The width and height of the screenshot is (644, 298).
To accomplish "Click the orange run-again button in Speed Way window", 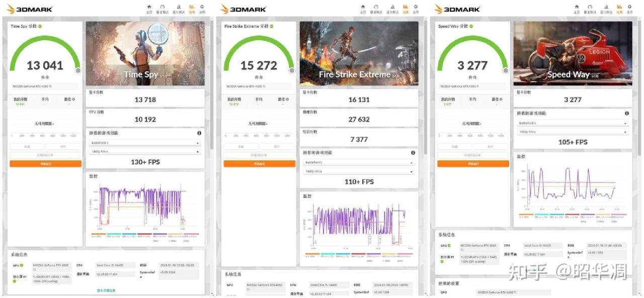I will (x=473, y=164).
